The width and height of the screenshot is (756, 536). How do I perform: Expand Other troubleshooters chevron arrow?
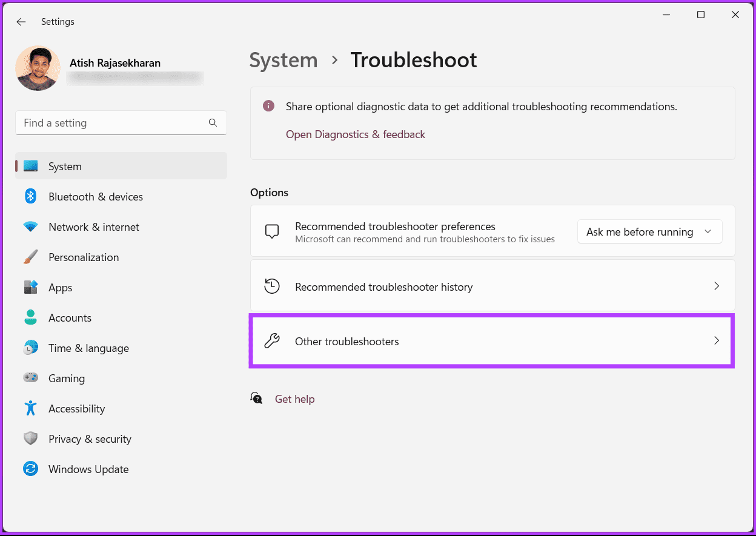pos(716,341)
